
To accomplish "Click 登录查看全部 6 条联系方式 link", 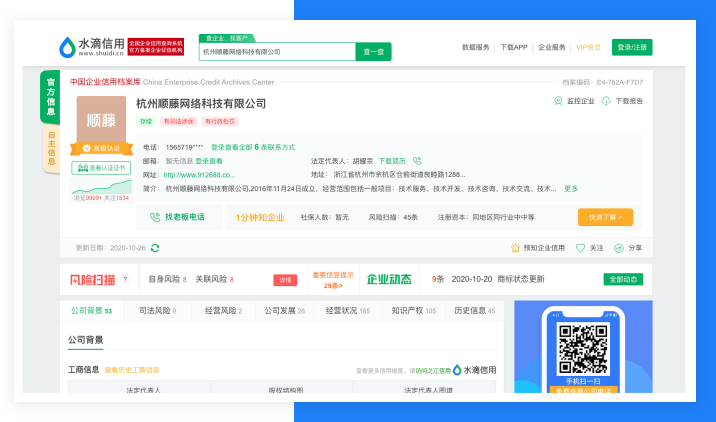I will tap(253, 147).
